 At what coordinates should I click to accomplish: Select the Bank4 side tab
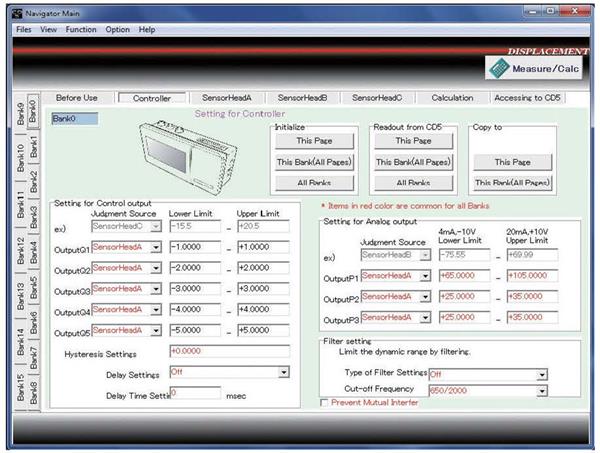pos(33,252)
